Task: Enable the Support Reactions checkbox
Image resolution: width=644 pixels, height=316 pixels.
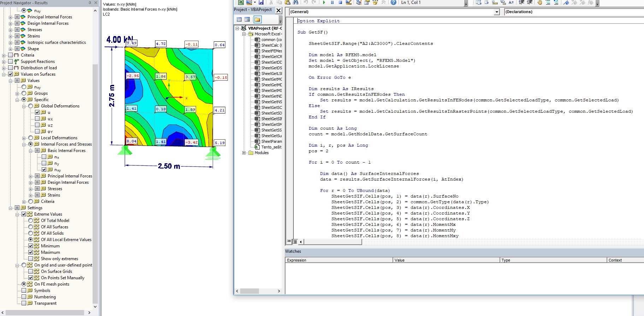Action: pyautogui.click(x=11, y=62)
